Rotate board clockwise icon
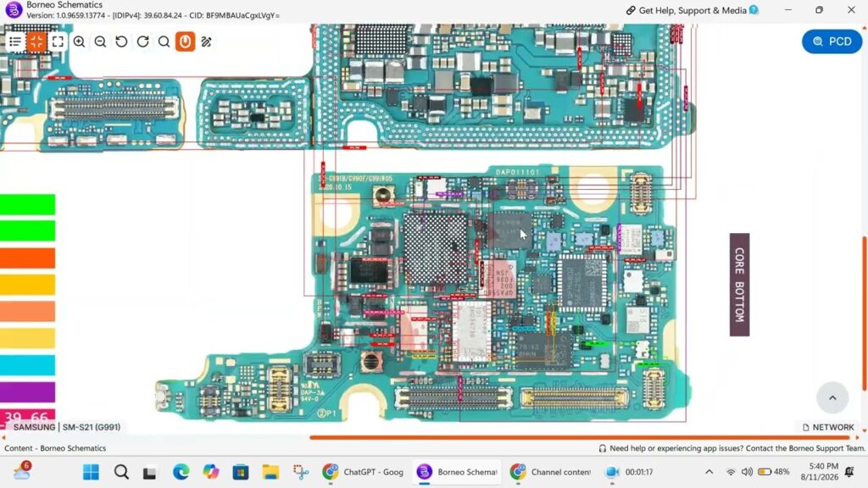This screenshot has width=868, height=488. (142, 42)
